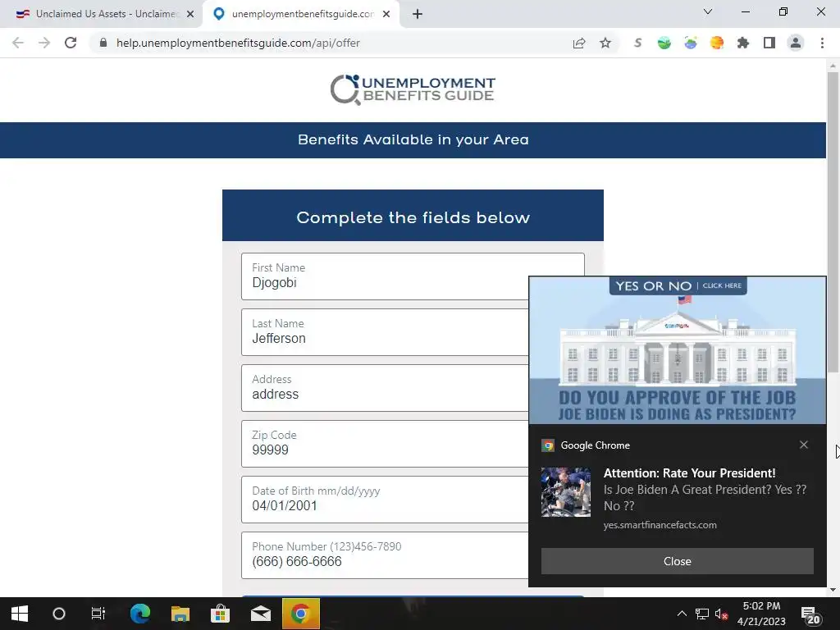The height and width of the screenshot is (630, 840).
Task: Open Cortana search circle on taskbar
Action: (59, 614)
